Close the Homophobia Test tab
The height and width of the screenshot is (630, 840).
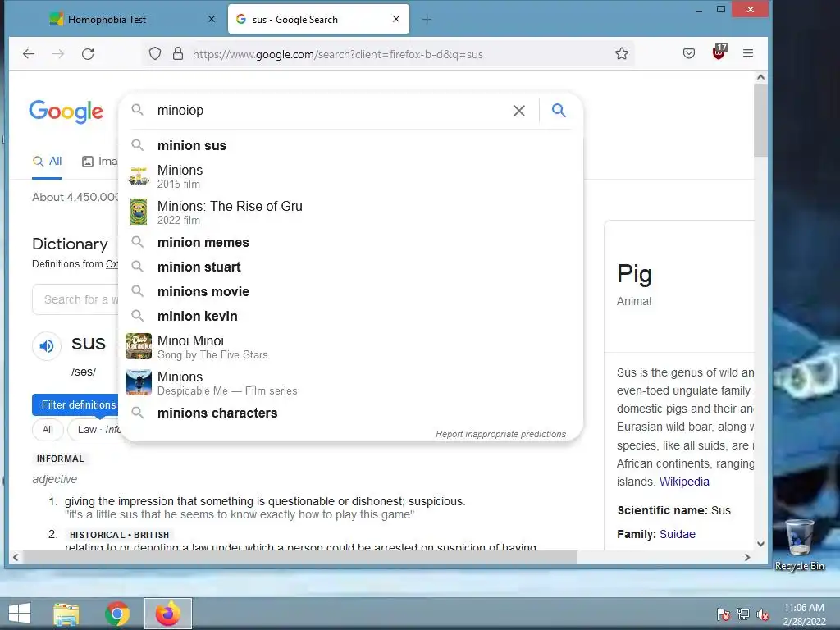coord(212,19)
